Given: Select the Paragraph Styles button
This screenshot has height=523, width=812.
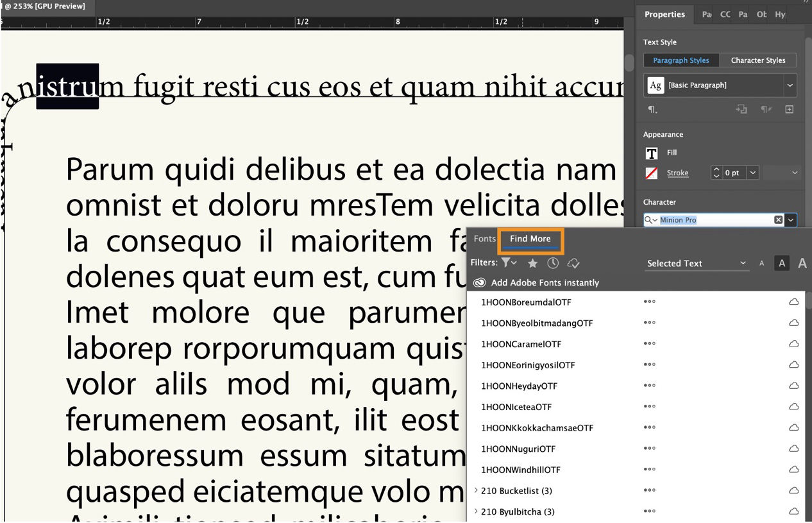Looking at the screenshot, I should tap(681, 60).
